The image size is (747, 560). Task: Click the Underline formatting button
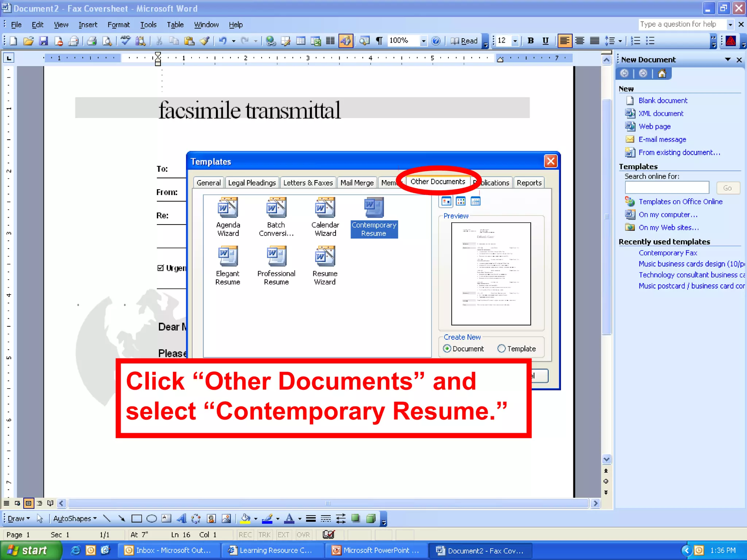click(546, 41)
